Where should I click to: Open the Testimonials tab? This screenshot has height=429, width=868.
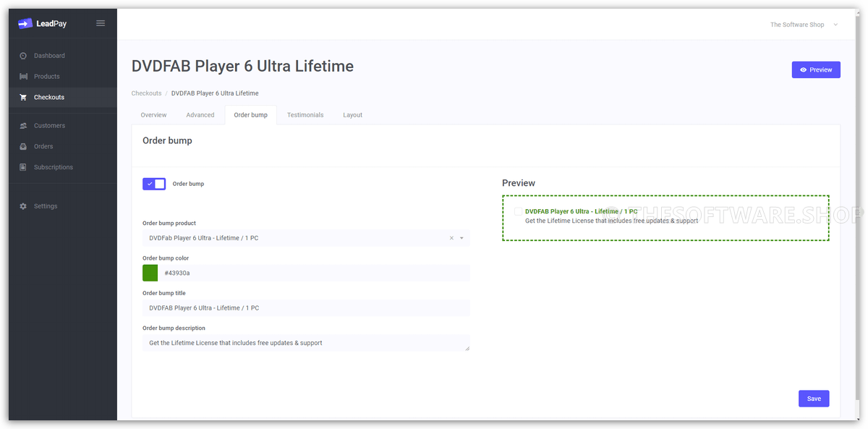(x=305, y=115)
